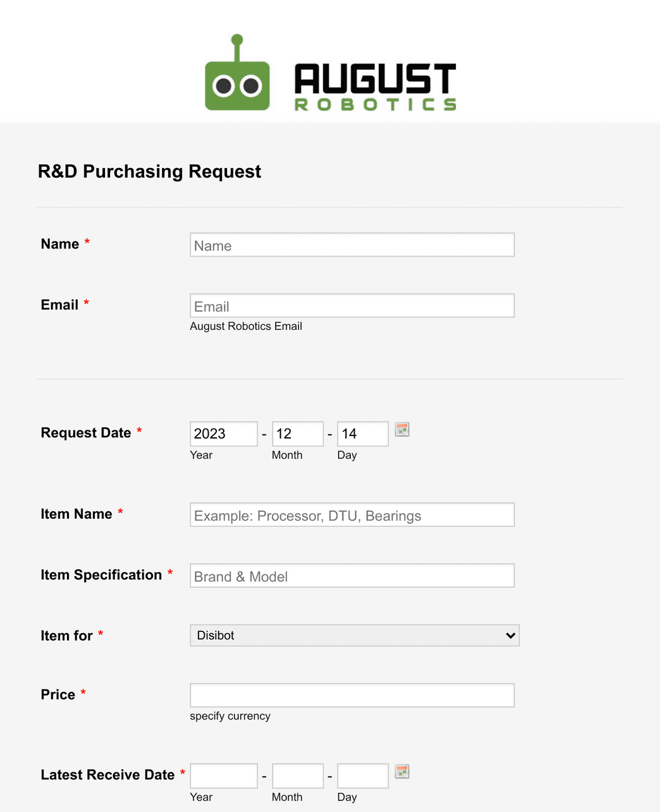Click the Name input field
Image resolution: width=660 pixels, height=812 pixels.
click(351, 245)
